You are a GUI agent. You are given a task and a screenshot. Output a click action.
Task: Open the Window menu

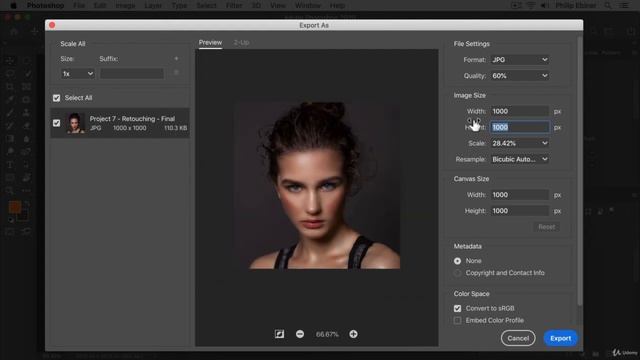tap(308, 5)
